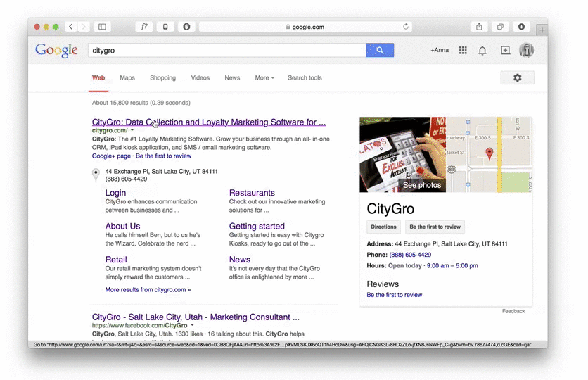Screen dimensions: 588x380
Task: Click 'Be the first to review' under first result
Action: (x=163, y=156)
